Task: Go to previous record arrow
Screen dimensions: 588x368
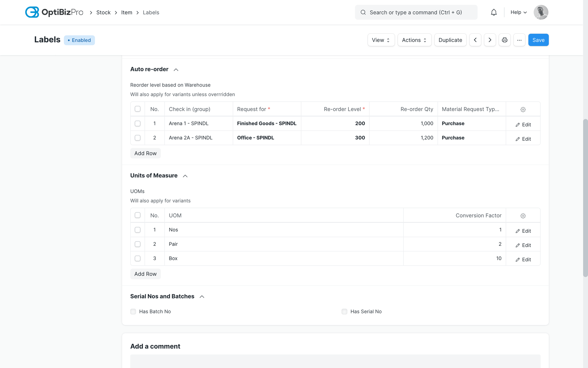Action: point(475,40)
